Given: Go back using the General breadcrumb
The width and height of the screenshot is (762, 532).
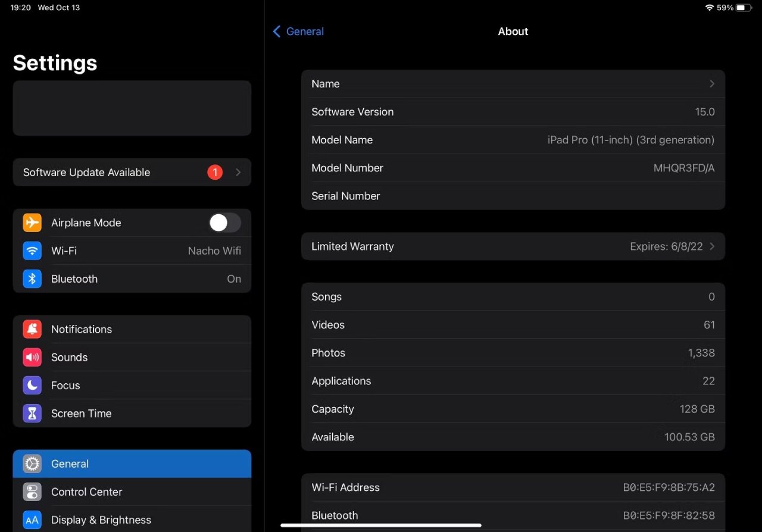Looking at the screenshot, I should (x=298, y=32).
